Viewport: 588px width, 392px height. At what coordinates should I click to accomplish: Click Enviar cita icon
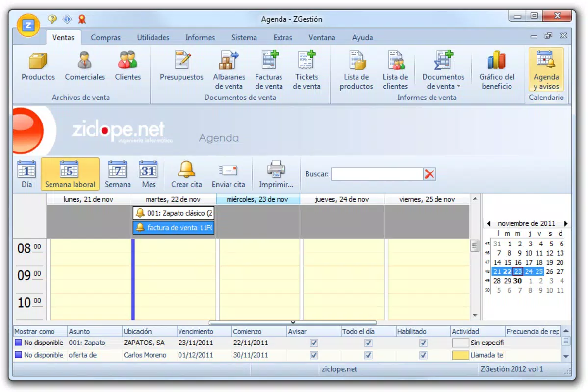(x=229, y=171)
